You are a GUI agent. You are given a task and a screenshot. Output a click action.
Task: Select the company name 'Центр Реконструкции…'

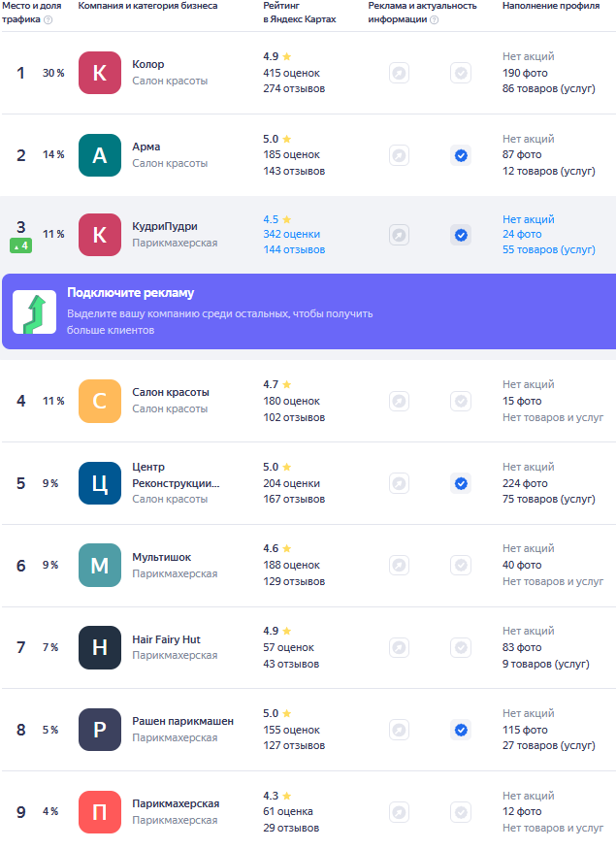176,474
